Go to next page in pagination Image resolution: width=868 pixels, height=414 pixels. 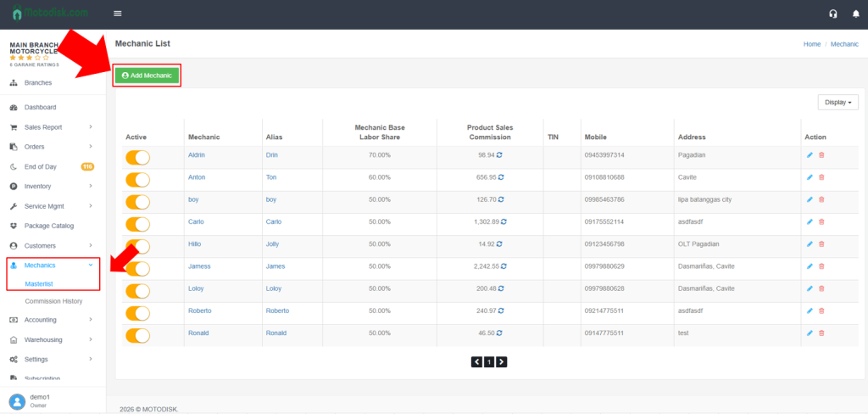click(x=502, y=362)
